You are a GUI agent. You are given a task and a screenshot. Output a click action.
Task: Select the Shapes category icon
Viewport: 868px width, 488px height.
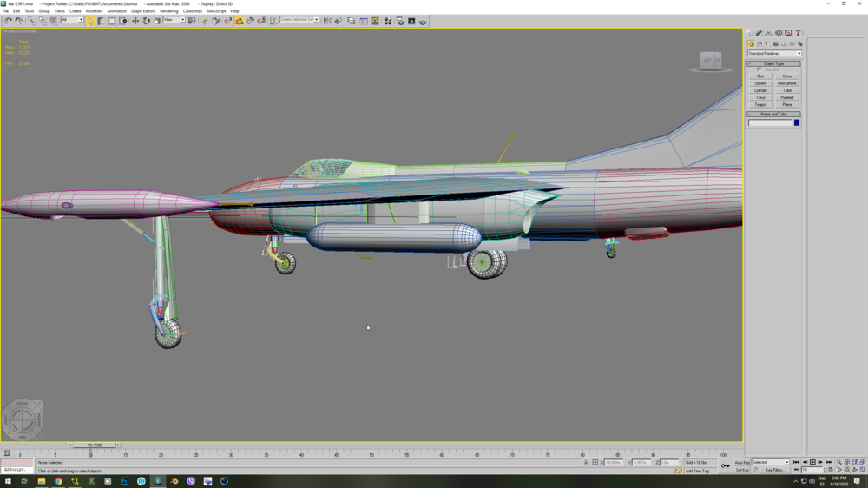point(759,44)
